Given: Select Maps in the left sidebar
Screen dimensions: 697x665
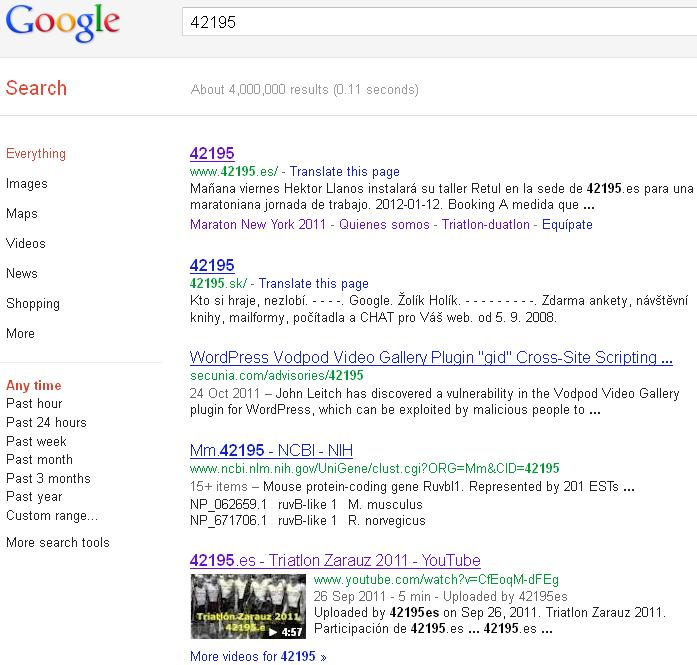Looking at the screenshot, I should 22,214.
